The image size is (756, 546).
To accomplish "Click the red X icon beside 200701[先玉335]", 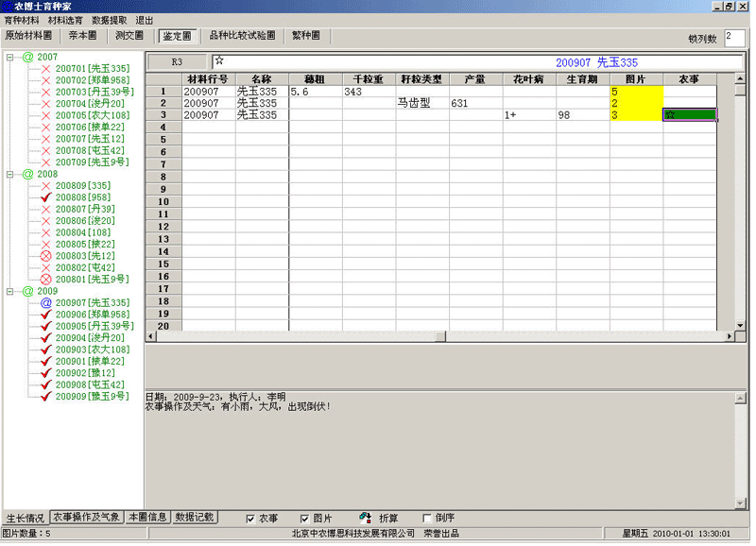I will pos(45,69).
